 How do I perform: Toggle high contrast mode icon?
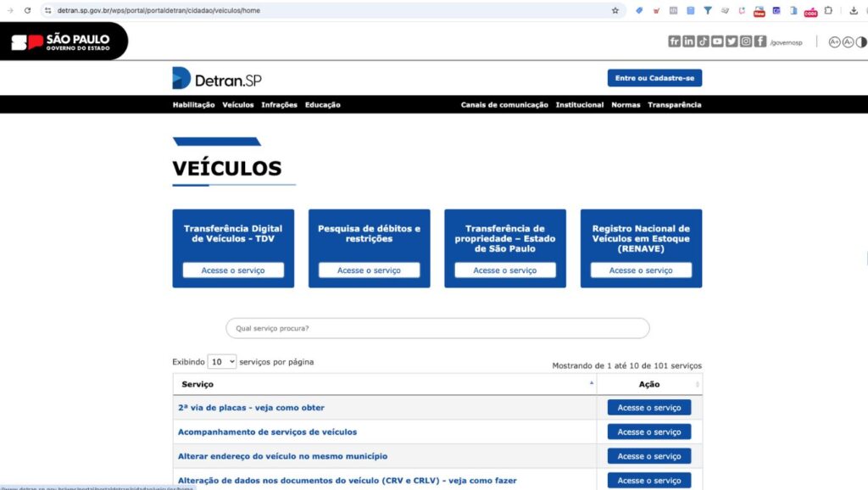pos(861,42)
